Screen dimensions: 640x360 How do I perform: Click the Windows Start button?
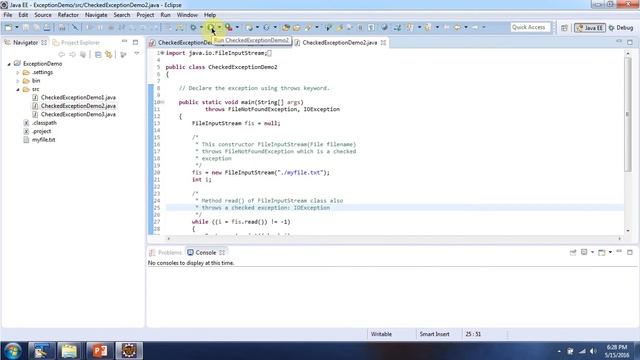pyautogui.click(x=12, y=351)
